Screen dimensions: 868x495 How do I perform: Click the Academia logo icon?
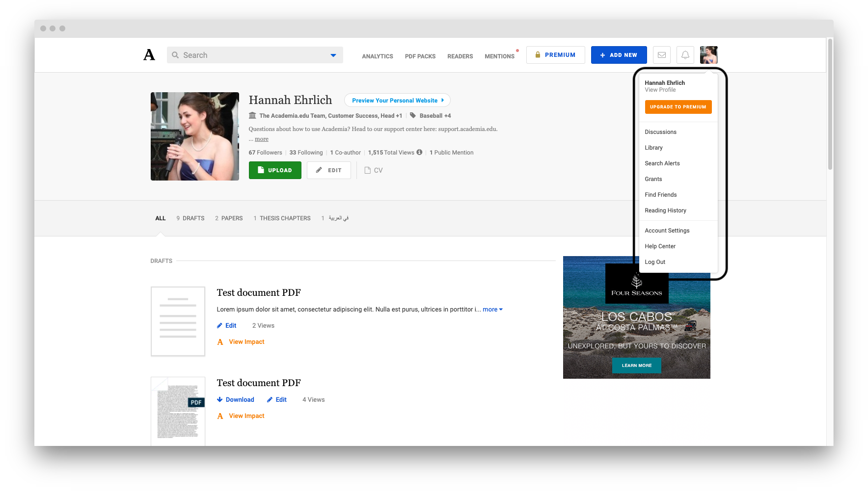(149, 55)
